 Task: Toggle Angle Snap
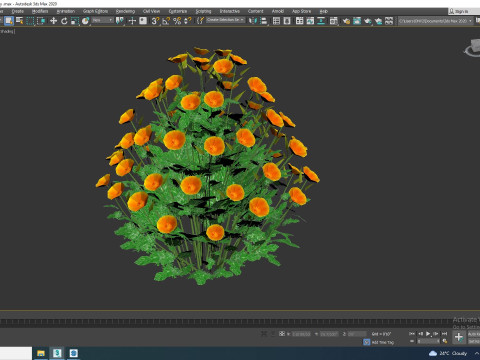coord(166,21)
